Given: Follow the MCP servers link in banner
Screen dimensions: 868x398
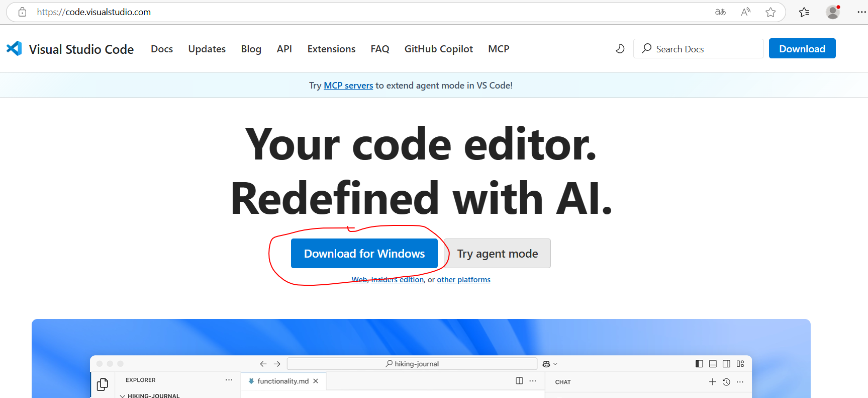Looking at the screenshot, I should point(348,86).
